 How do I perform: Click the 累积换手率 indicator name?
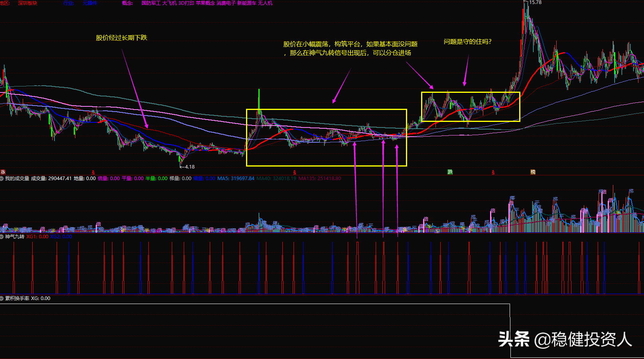17,298
